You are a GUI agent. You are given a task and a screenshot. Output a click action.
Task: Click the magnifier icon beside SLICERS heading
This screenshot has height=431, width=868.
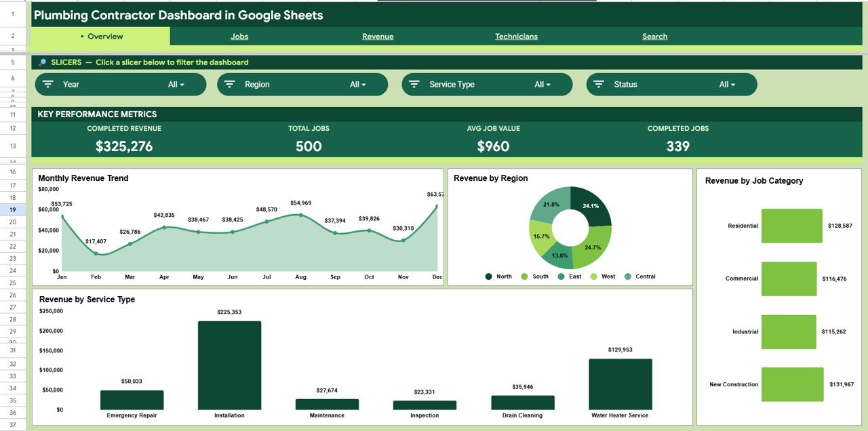(x=42, y=62)
